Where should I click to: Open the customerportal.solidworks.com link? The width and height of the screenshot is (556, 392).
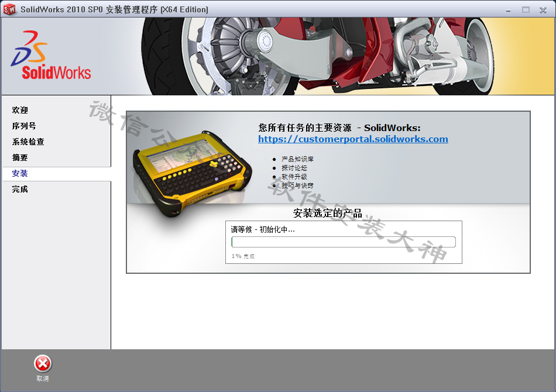click(353, 139)
